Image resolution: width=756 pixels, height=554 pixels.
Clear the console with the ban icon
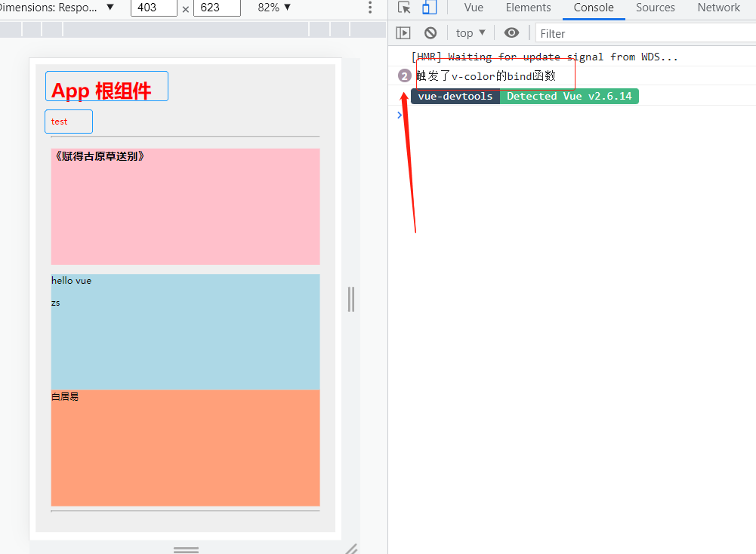coord(430,32)
